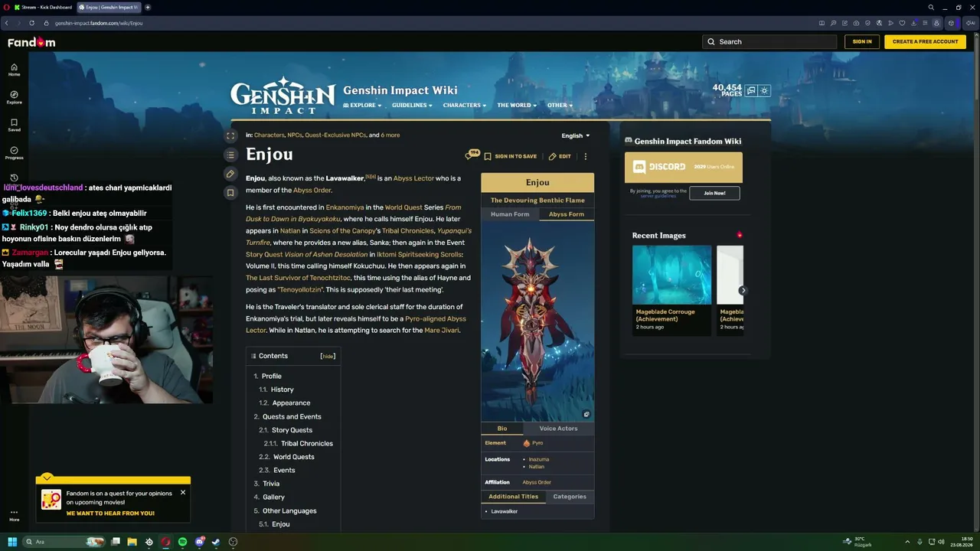Expand the Other wiki menu

(x=560, y=106)
